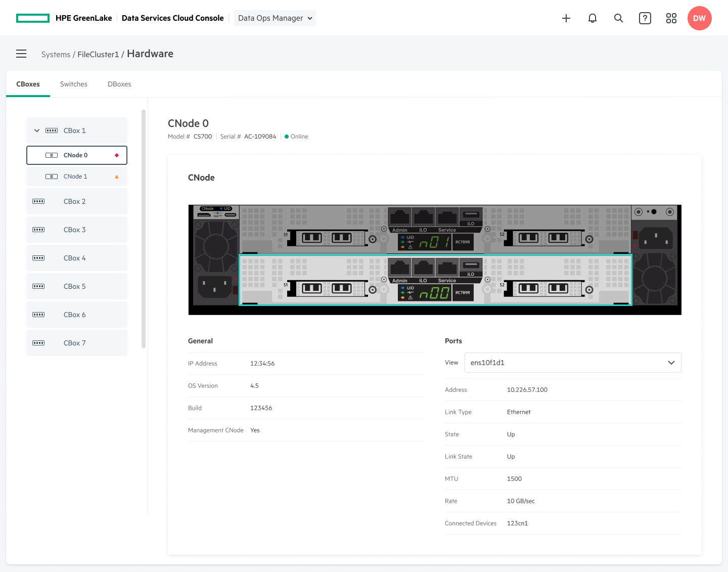
Task: Click the CBox 6 chassis icon
Action: (x=38, y=315)
